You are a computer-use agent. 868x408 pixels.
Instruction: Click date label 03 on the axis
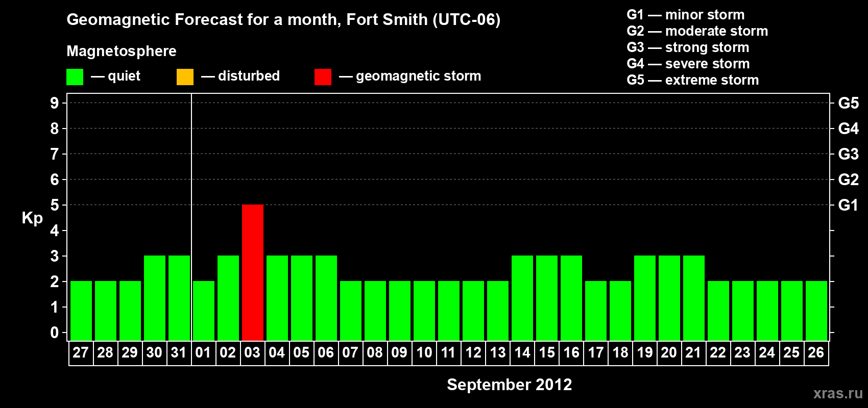[252, 352]
